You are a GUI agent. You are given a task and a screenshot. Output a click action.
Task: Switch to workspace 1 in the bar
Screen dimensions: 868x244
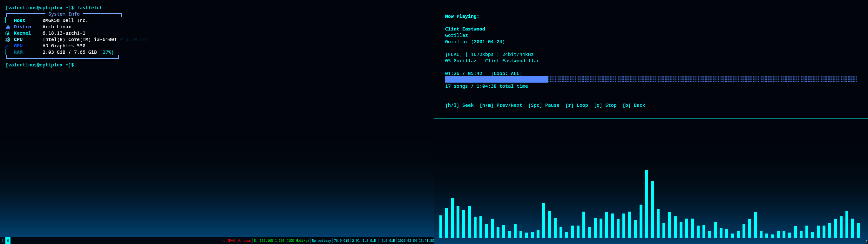pos(2,241)
